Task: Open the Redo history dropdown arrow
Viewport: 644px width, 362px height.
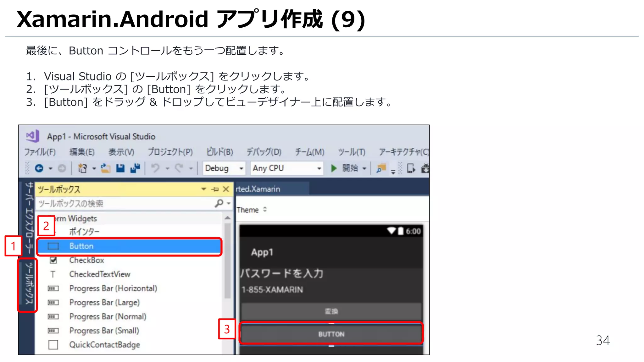Action: (191, 169)
